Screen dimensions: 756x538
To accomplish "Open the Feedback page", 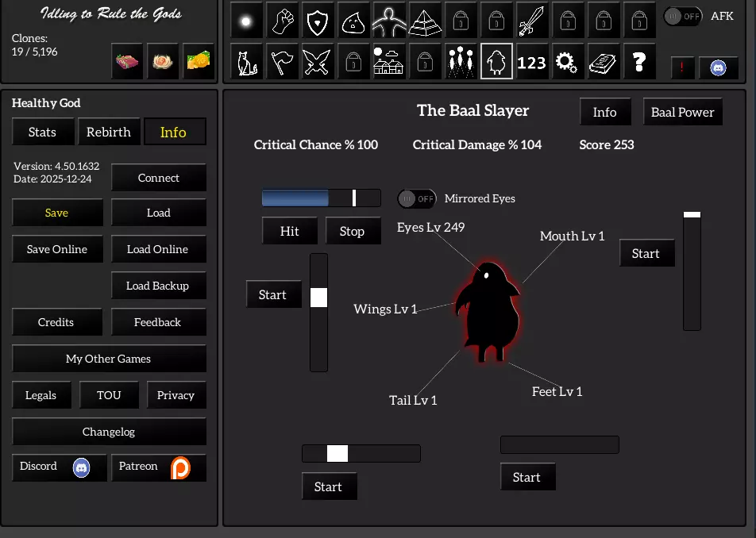I will click(x=159, y=322).
